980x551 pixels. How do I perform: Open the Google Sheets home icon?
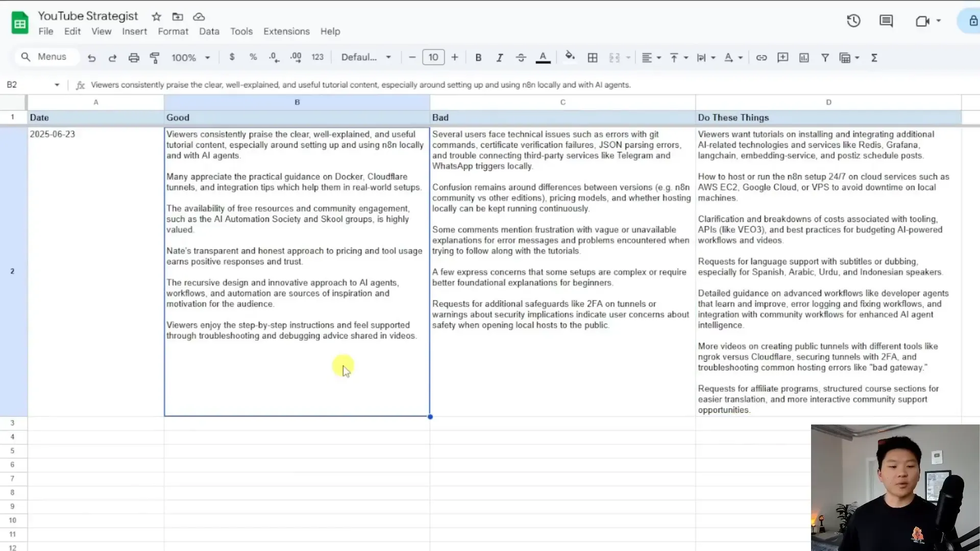(20, 23)
